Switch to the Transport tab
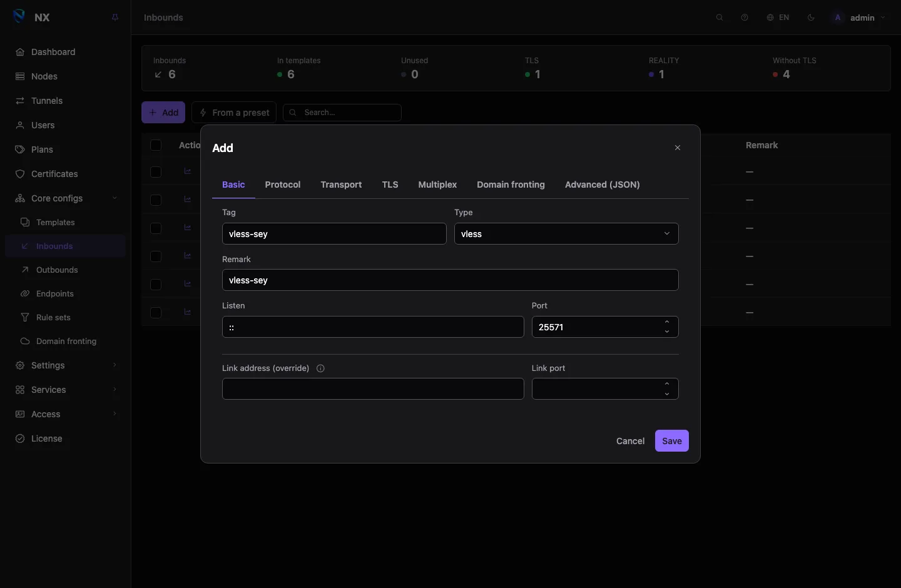 coord(341,185)
